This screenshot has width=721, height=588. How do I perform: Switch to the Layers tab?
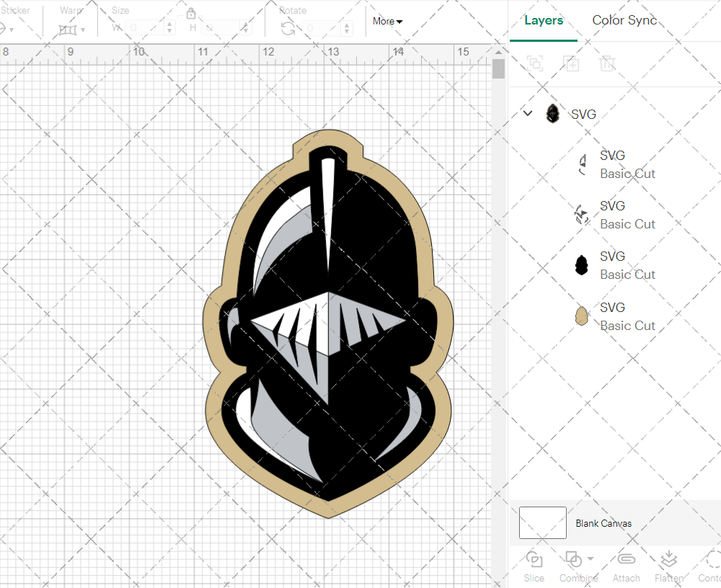544,21
